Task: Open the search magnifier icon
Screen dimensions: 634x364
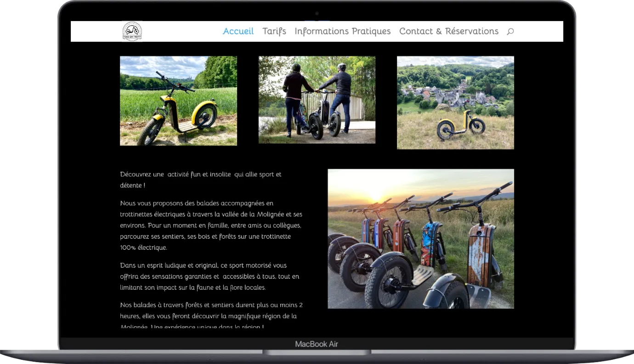Action: (x=510, y=31)
